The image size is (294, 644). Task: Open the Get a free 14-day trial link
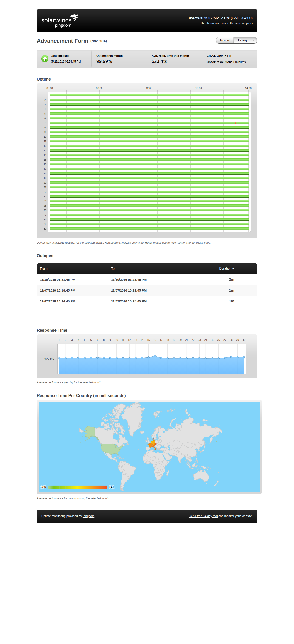pos(203,516)
